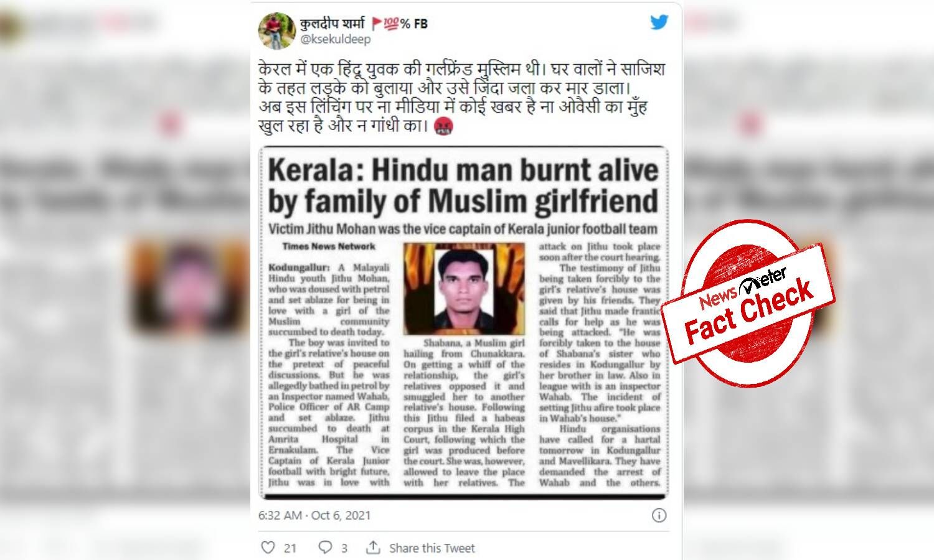Open the embedded newspaper clipping image
This screenshot has height=560, width=934.
point(464,323)
